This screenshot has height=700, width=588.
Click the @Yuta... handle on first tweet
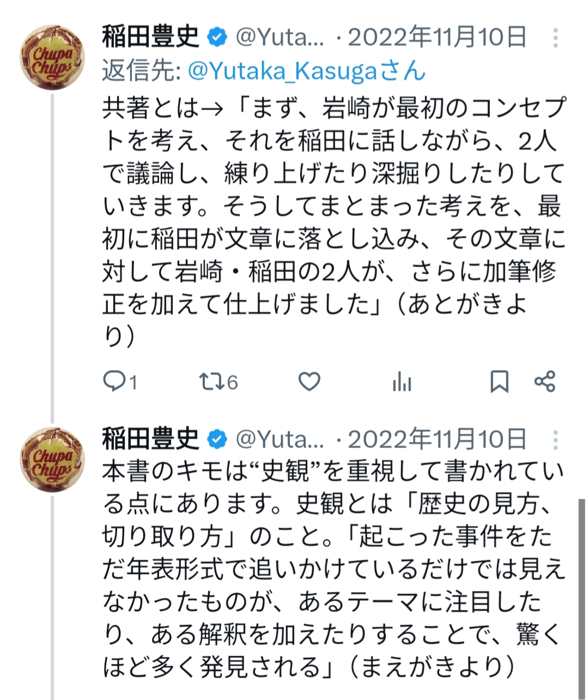tap(280, 38)
